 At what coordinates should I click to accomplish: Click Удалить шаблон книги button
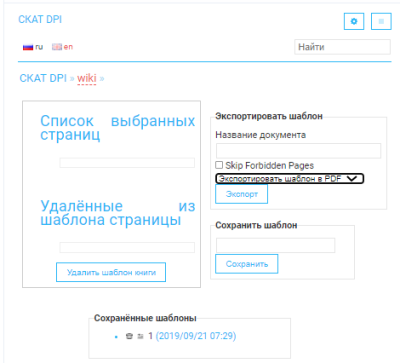pos(111,272)
